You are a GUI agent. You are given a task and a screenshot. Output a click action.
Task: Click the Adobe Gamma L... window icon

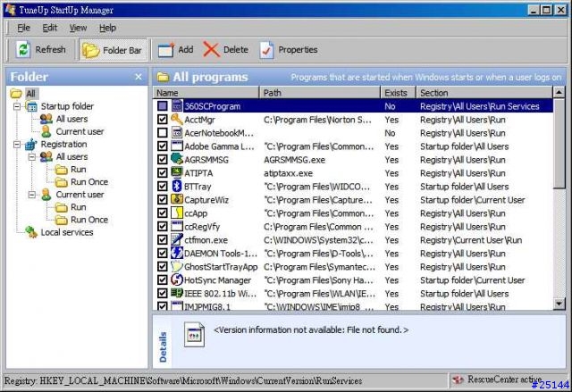[177, 146]
